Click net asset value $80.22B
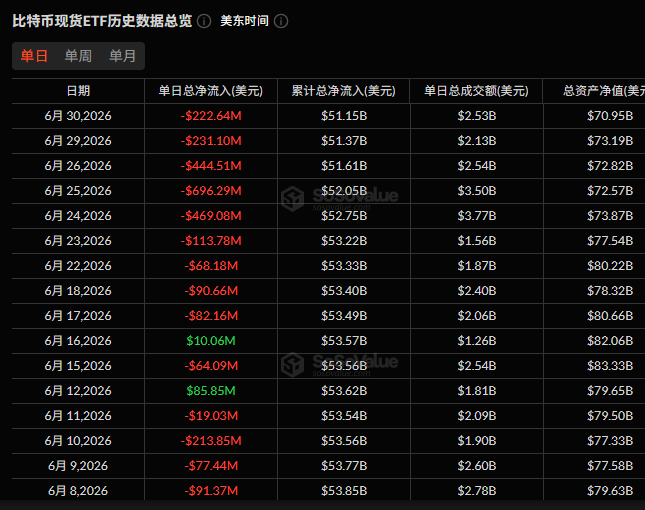Image resolution: width=645 pixels, height=510 pixels. (x=610, y=266)
